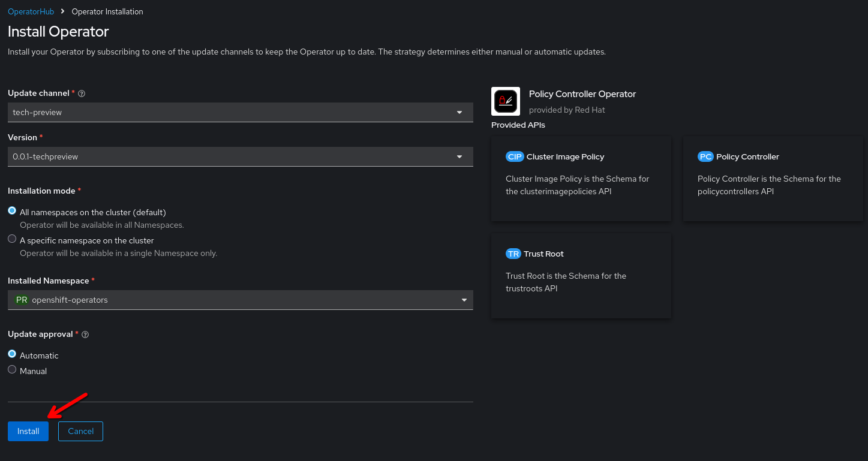This screenshot has width=868, height=461.
Task: Click the Install button
Action: (28, 431)
